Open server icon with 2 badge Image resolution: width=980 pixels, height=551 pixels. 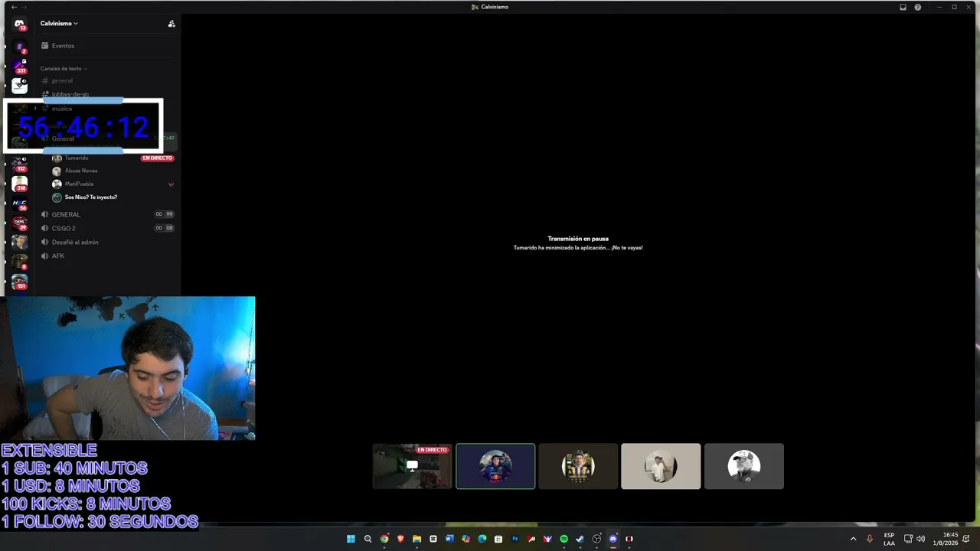click(x=20, y=47)
